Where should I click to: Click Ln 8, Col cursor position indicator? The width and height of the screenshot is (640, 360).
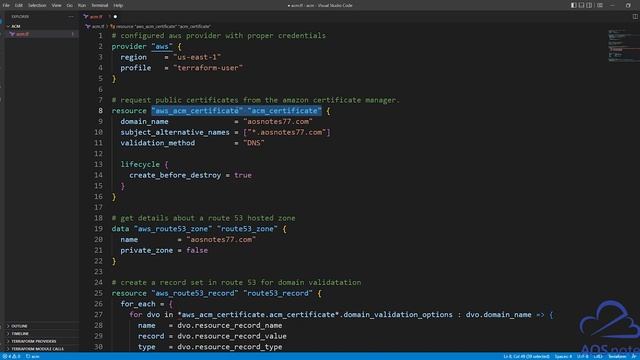pos(526,356)
